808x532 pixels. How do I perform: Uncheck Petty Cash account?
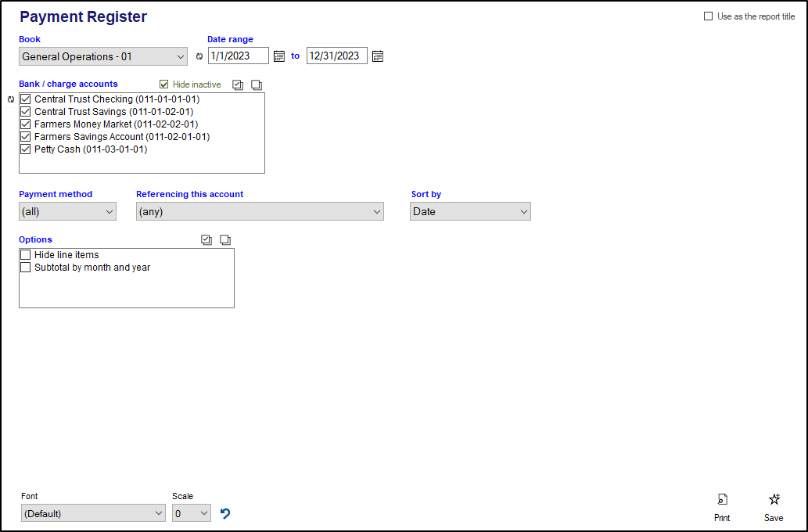coord(26,149)
